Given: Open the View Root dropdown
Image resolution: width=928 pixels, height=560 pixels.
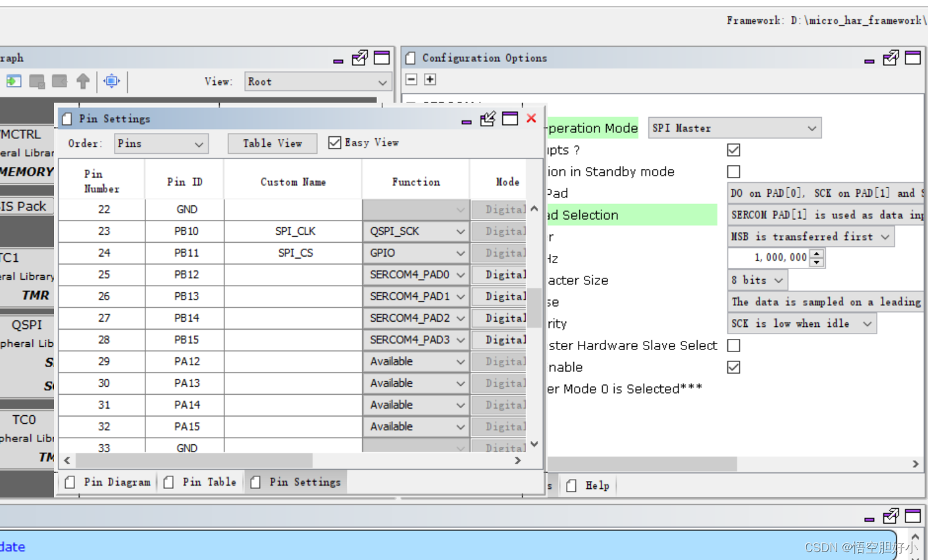Looking at the screenshot, I should 319,82.
